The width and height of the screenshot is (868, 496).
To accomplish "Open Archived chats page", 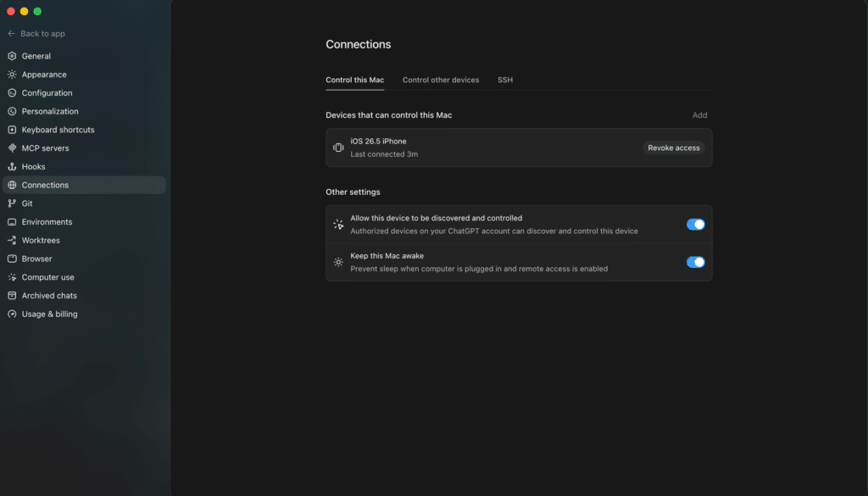I will (x=84, y=296).
